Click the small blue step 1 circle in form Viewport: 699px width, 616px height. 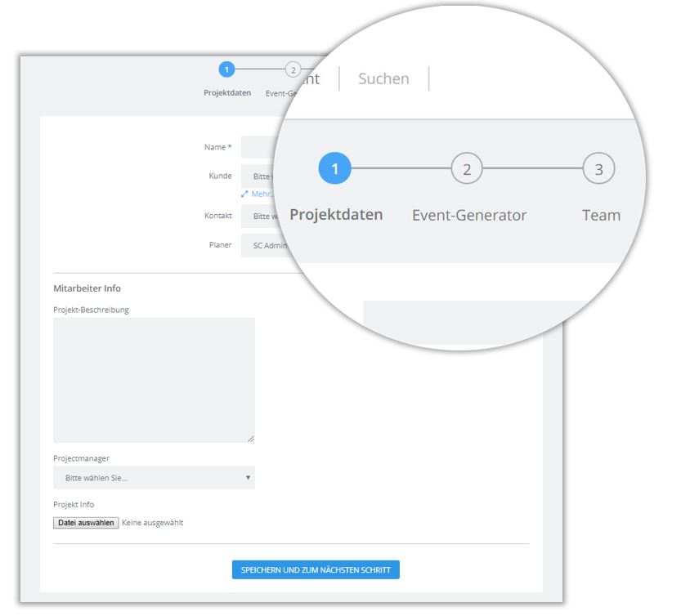pyautogui.click(x=226, y=69)
